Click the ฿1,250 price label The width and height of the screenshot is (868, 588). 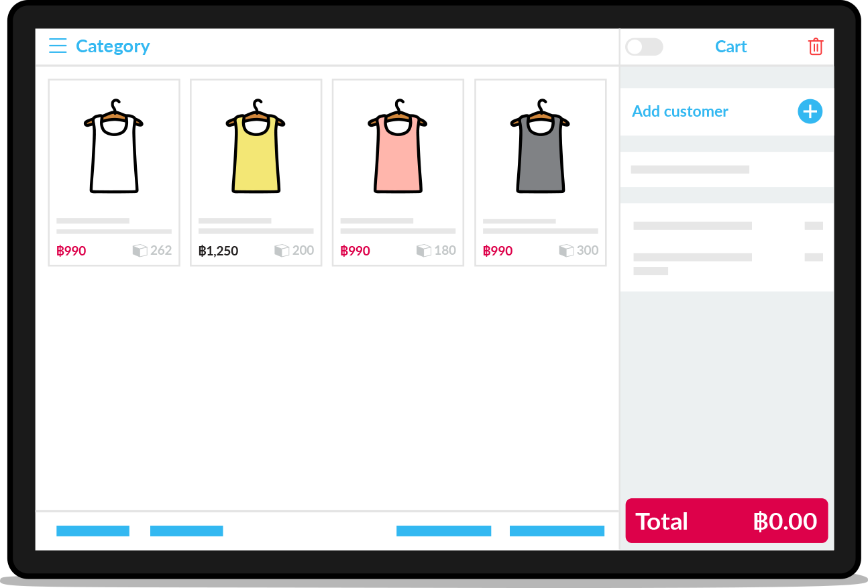218,251
